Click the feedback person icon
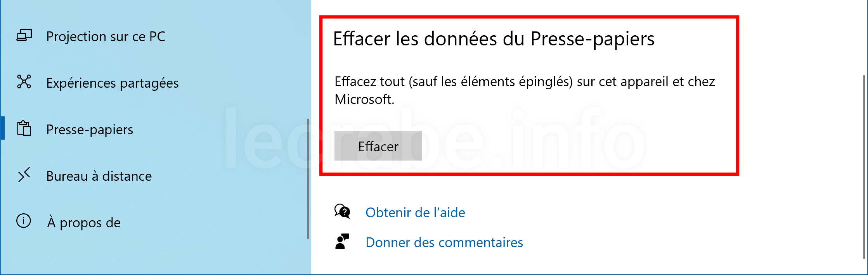This screenshot has height=275, width=868. 342,241
